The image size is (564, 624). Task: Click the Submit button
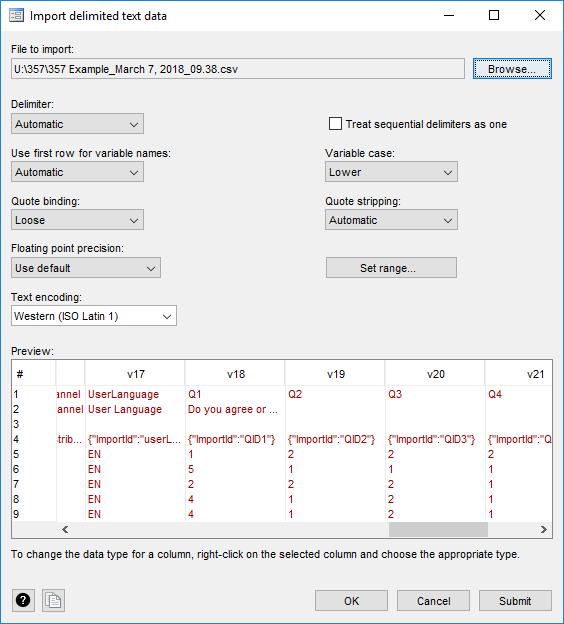coord(515,601)
